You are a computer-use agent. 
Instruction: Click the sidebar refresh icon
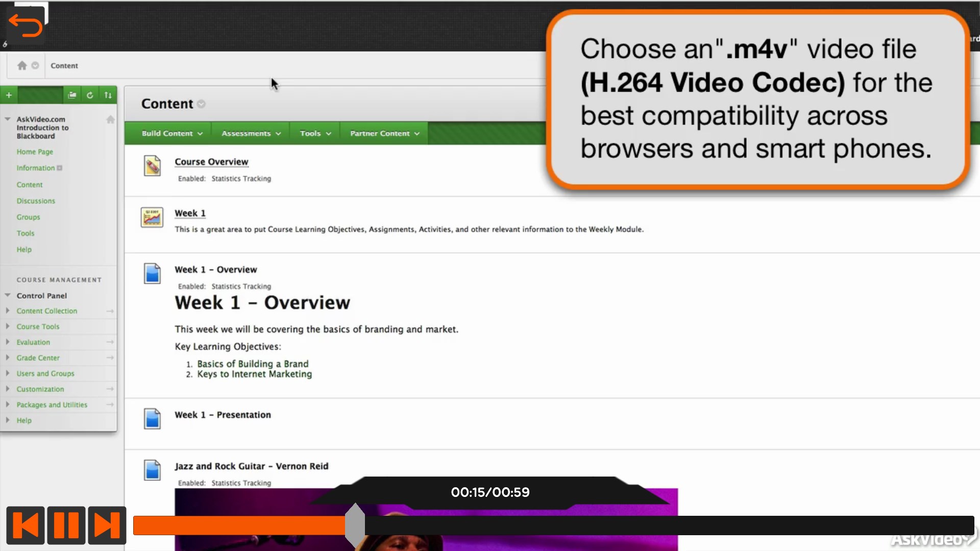(90, 95)
